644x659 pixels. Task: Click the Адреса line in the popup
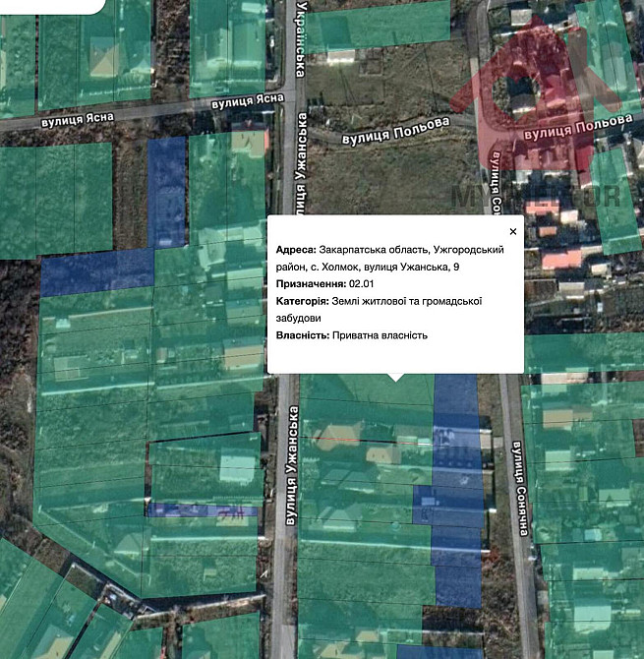[390, 258]
